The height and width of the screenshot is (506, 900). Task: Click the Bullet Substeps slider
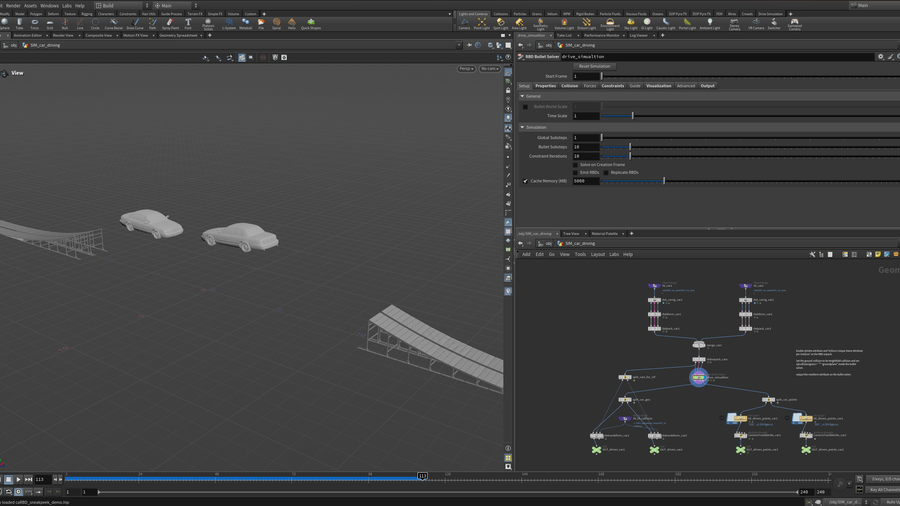point(630,147)
